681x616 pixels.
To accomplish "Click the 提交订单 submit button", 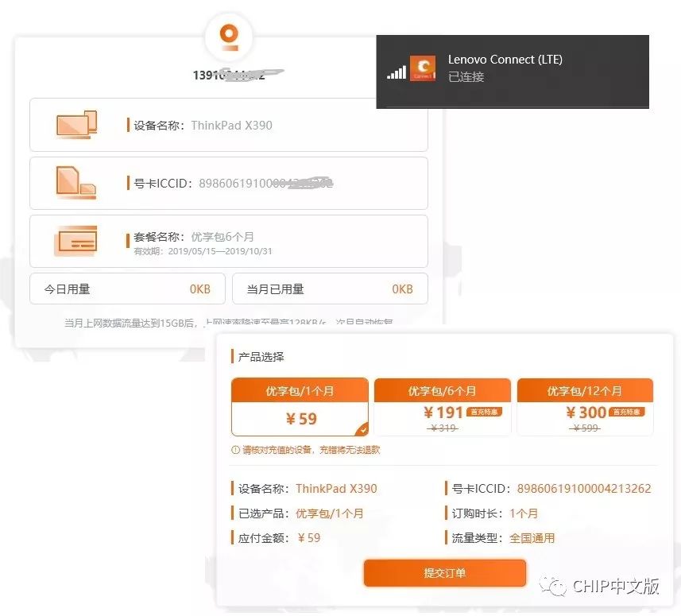I will 445,573.
